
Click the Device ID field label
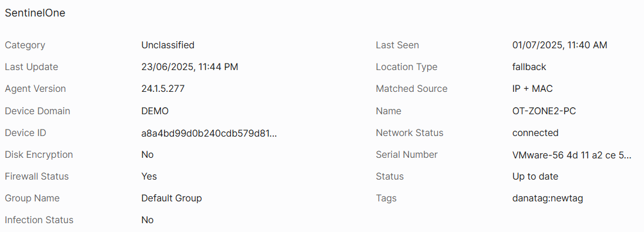[25, 133]
